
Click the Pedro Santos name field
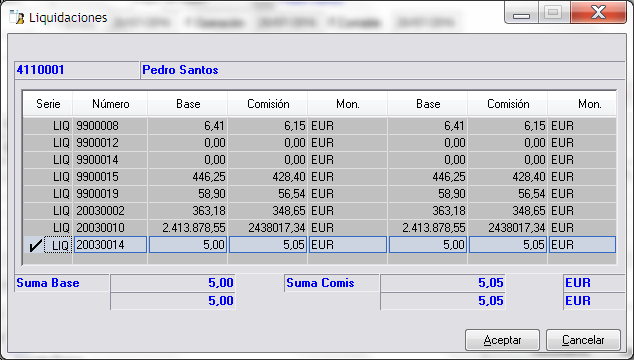click(383, 70)
